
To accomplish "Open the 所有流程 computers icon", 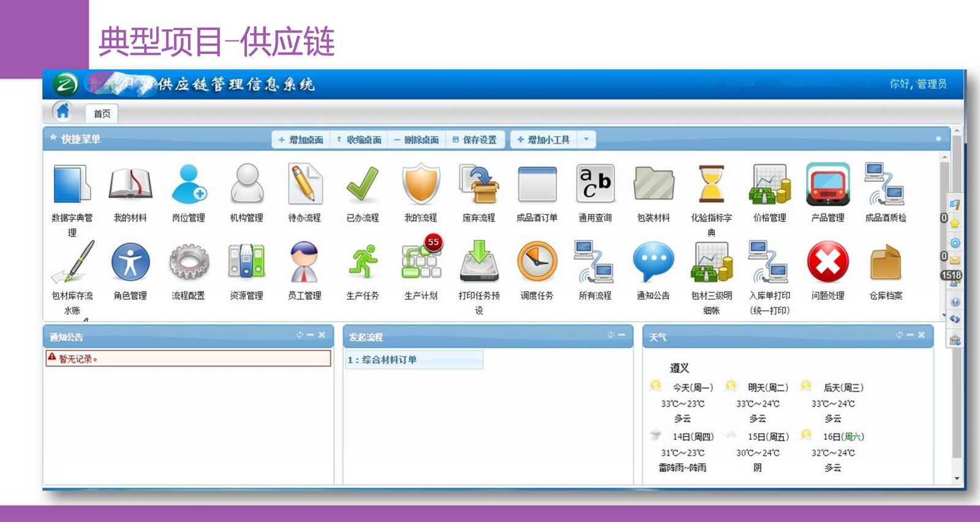I will coord(594,262).
